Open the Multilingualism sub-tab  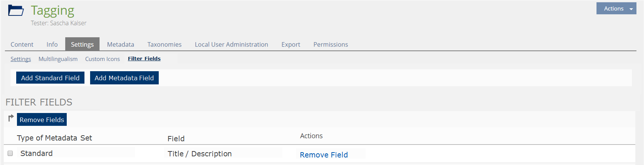click(58, 59)
